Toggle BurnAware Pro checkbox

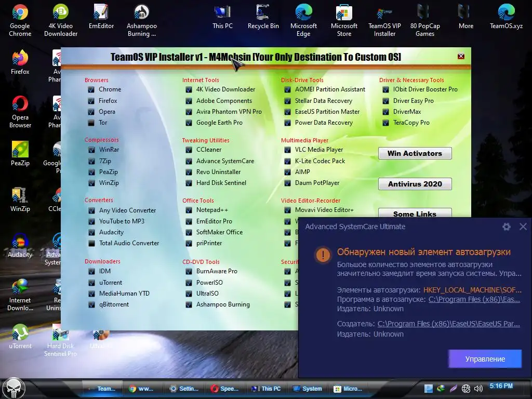pos(189,271)
